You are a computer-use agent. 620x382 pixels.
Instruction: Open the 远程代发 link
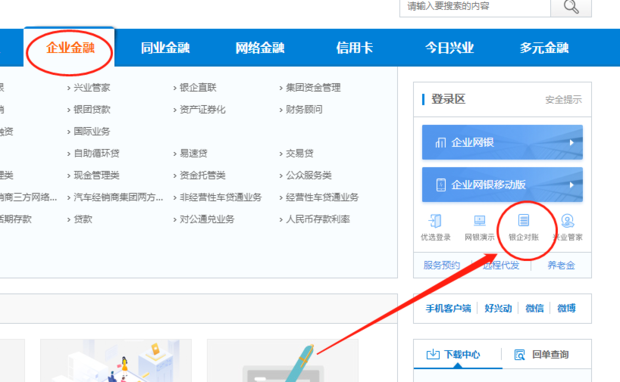click(x=501, y=265)
